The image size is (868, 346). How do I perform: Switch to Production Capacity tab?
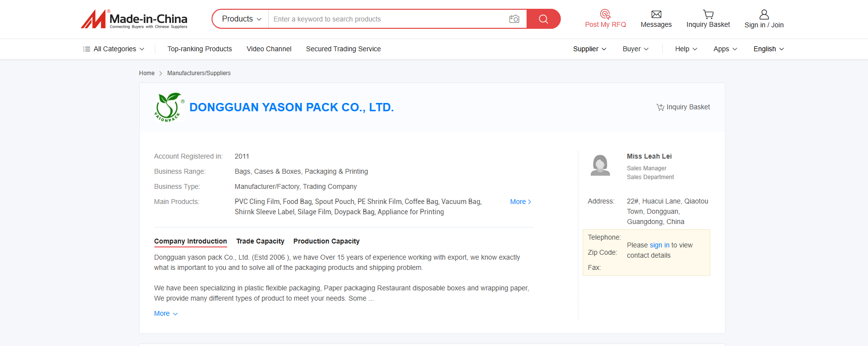tap(326, 241)
